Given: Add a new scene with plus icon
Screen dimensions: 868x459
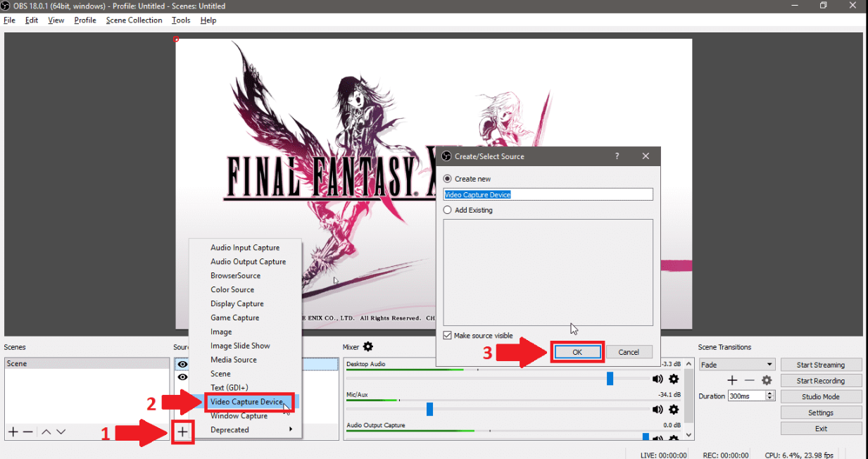Looking at the screenshot, I should click(x=13, y=432).
